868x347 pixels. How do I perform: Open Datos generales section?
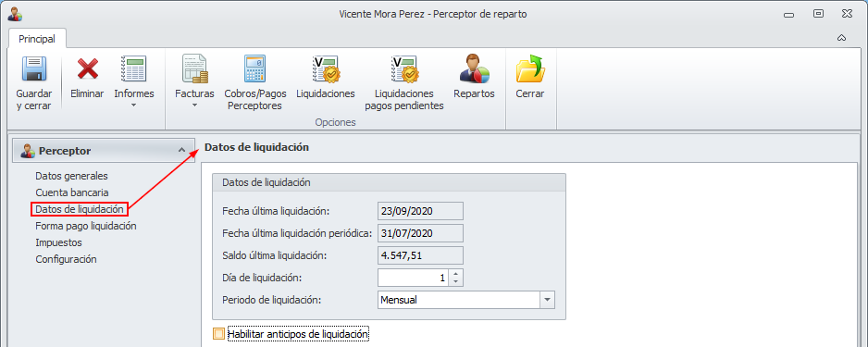coord(71,176)
